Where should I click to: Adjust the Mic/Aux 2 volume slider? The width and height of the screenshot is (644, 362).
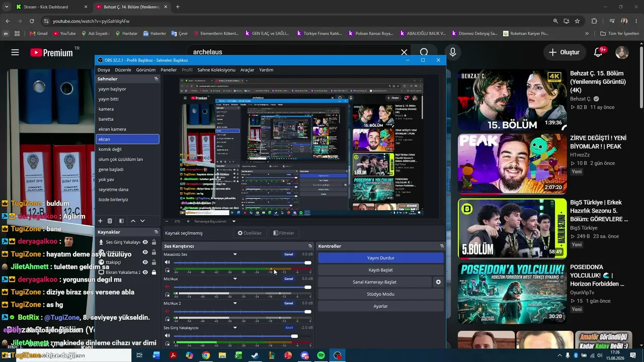[x=243, y=312]
